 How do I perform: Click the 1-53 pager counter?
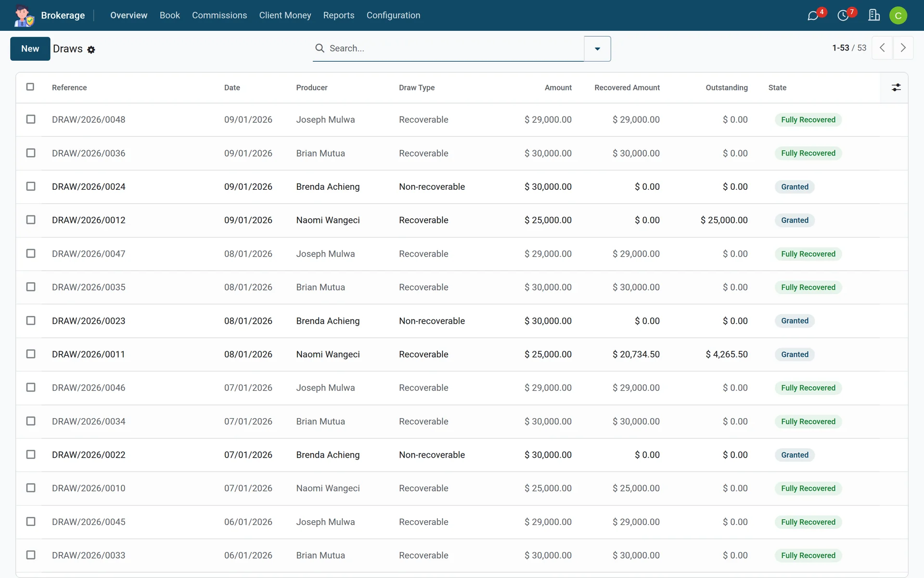pos(841,48)
